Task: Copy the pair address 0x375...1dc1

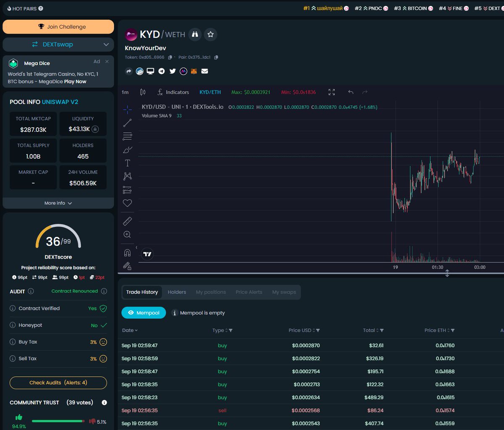Action: pos(216,57)
